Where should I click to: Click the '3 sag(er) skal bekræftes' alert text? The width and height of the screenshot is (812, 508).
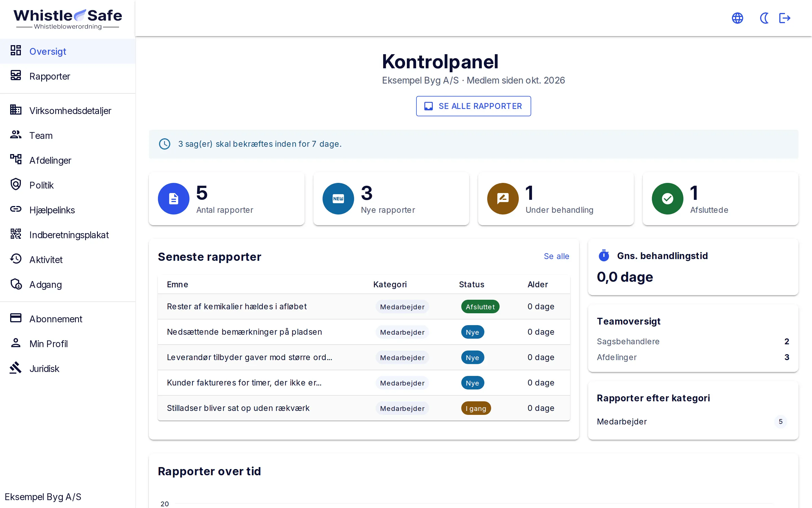[x=260, y=144]
